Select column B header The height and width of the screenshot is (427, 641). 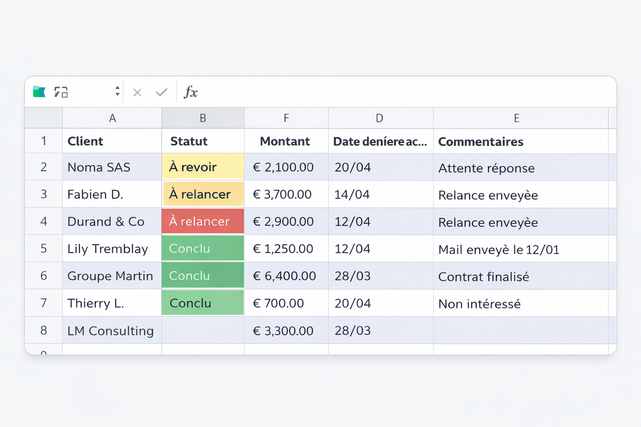[203, 118]
